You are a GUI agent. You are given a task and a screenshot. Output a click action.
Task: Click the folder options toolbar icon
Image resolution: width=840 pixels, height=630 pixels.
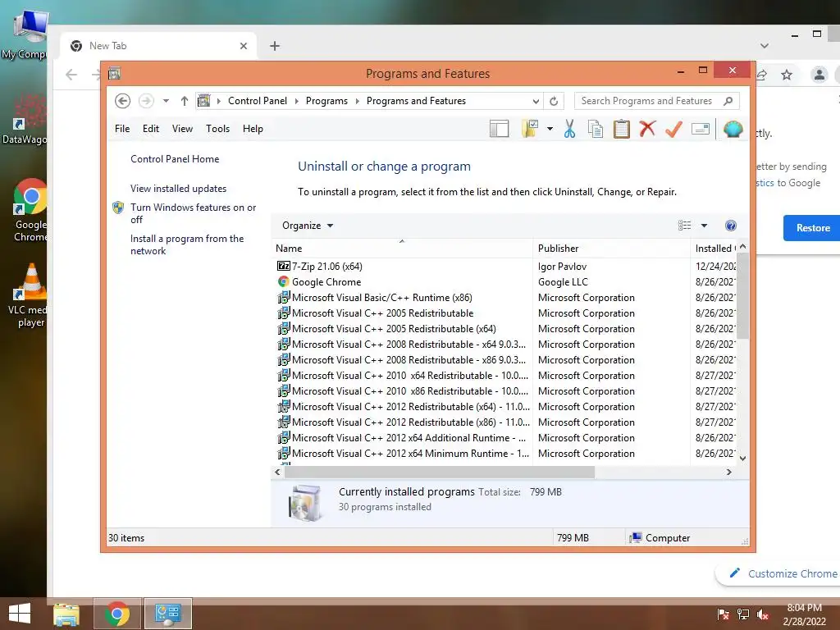tap(530, 129)
